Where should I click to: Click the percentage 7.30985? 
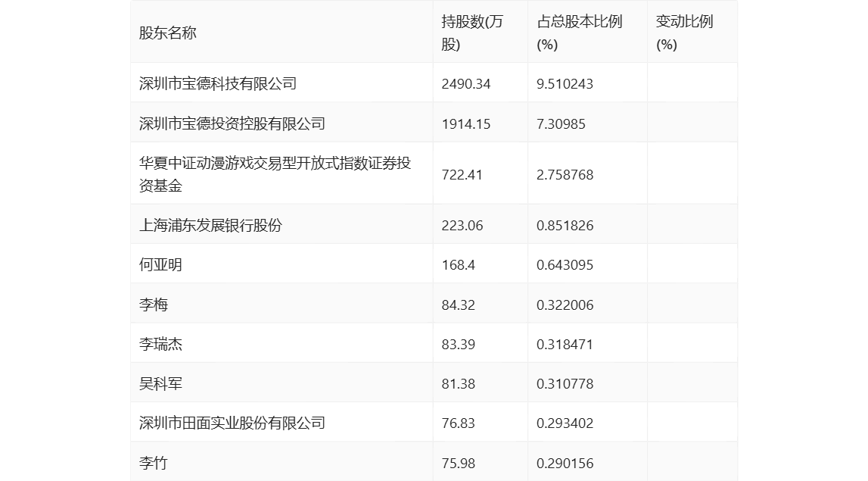[x=561, y=123]
